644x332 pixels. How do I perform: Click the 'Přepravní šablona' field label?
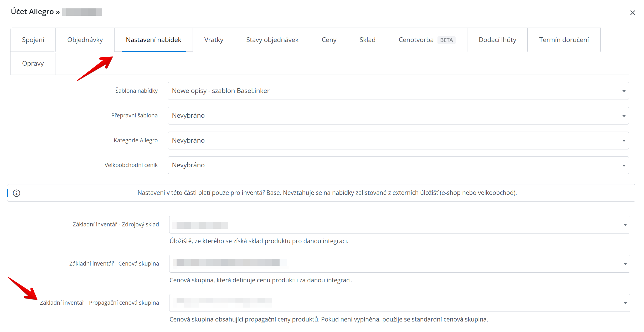134,115
